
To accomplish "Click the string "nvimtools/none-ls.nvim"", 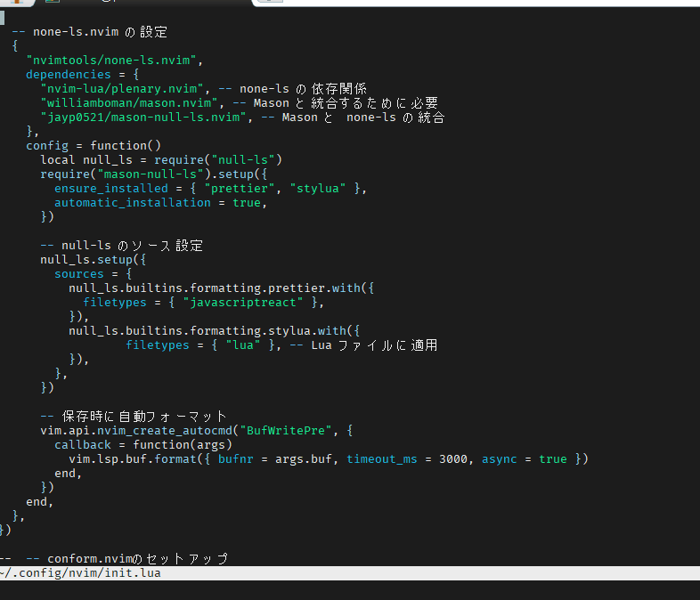I will [111, 61].
